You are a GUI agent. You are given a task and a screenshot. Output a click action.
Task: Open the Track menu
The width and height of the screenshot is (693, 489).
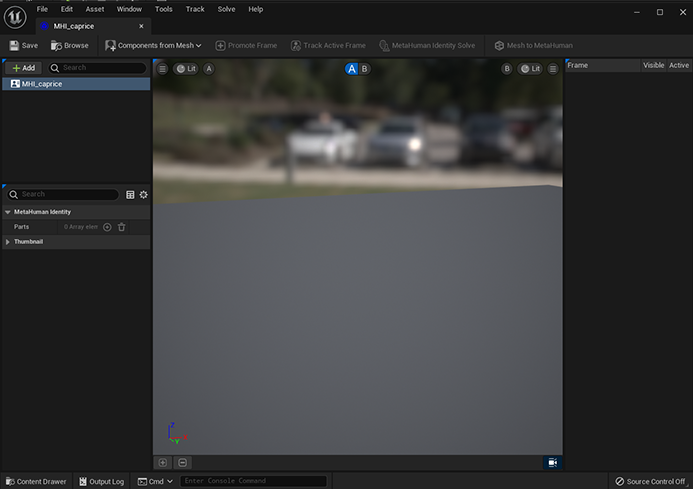pos(195,9)
